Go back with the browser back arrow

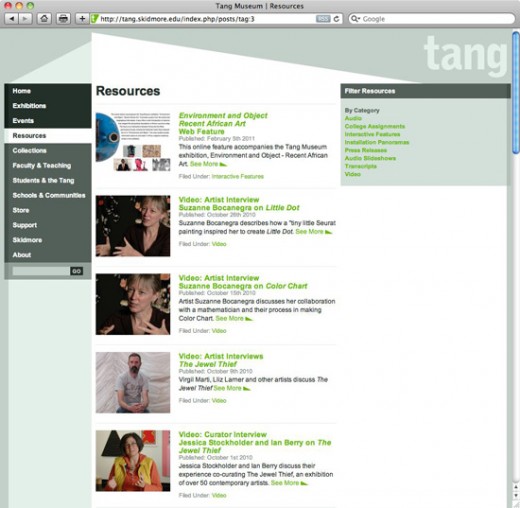12,19
